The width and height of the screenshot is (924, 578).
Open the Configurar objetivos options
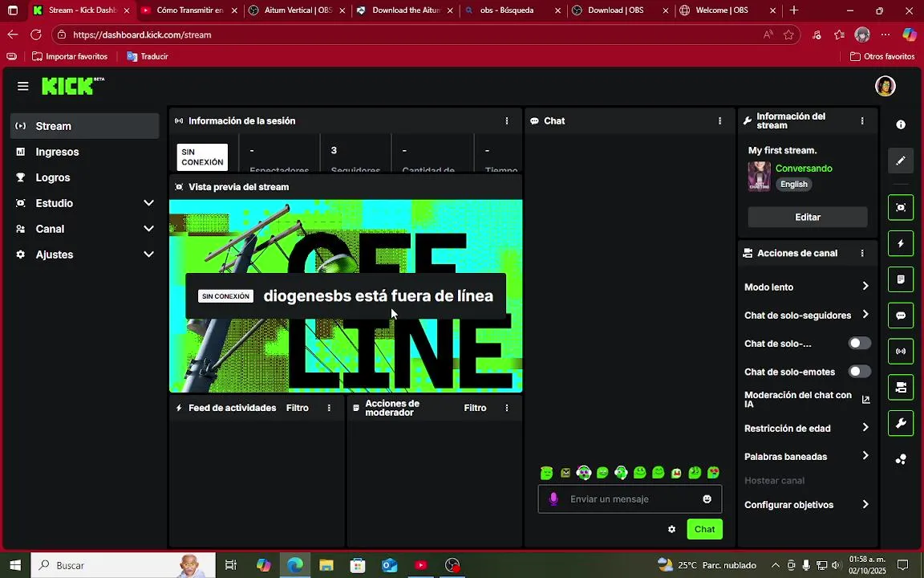[x=807, y=505]
